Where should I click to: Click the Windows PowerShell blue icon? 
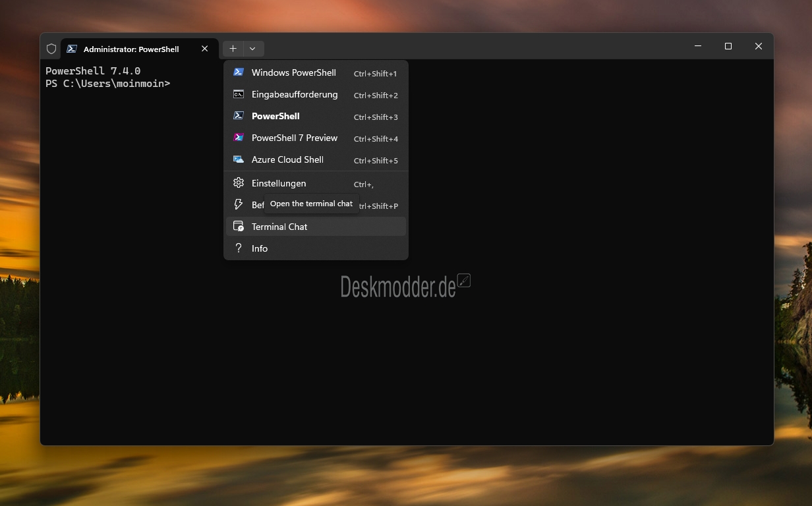(239, 72)
